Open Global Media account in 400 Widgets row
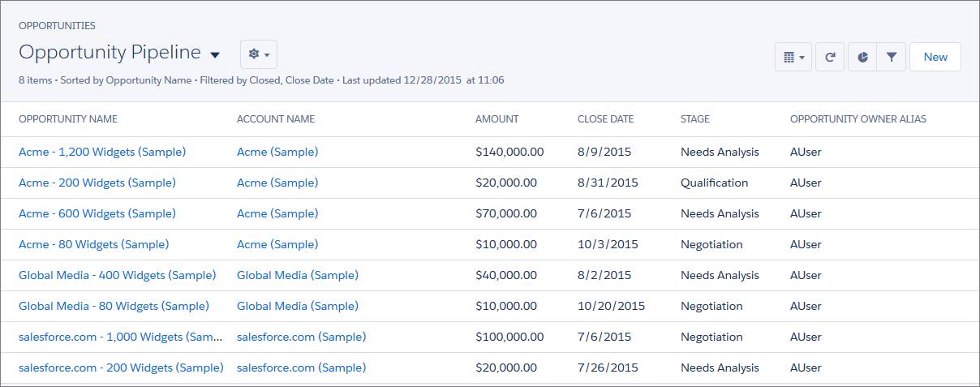This screenshot has width=980, height=387. click(298, 275)
